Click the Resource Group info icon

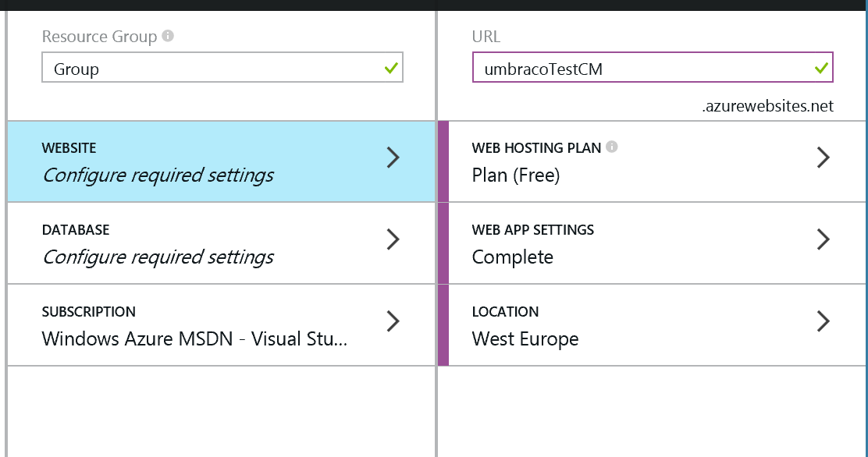coord(168,36)
